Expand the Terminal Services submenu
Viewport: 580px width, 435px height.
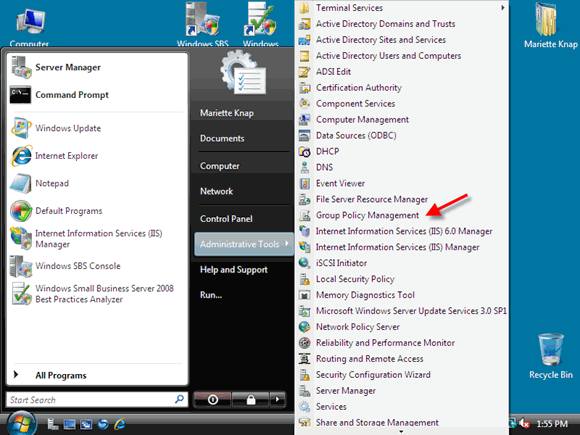(x=502, y=7)
